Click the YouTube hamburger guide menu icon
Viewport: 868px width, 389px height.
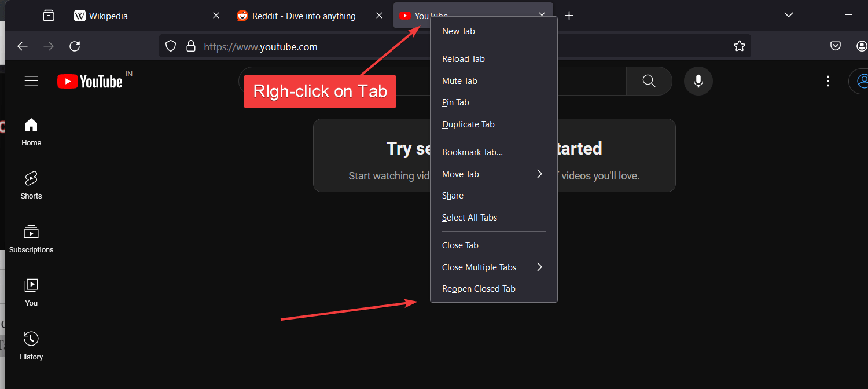(x=31, y=81)
